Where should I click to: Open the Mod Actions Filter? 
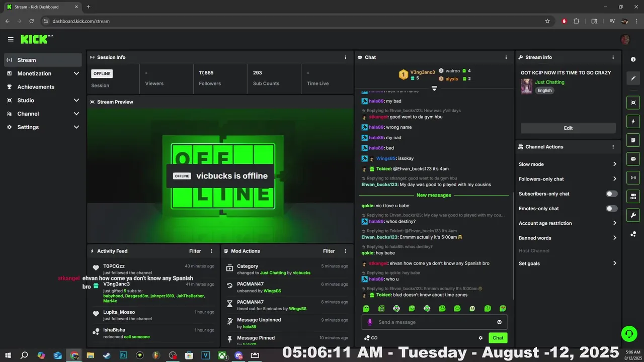coord(329,251)
